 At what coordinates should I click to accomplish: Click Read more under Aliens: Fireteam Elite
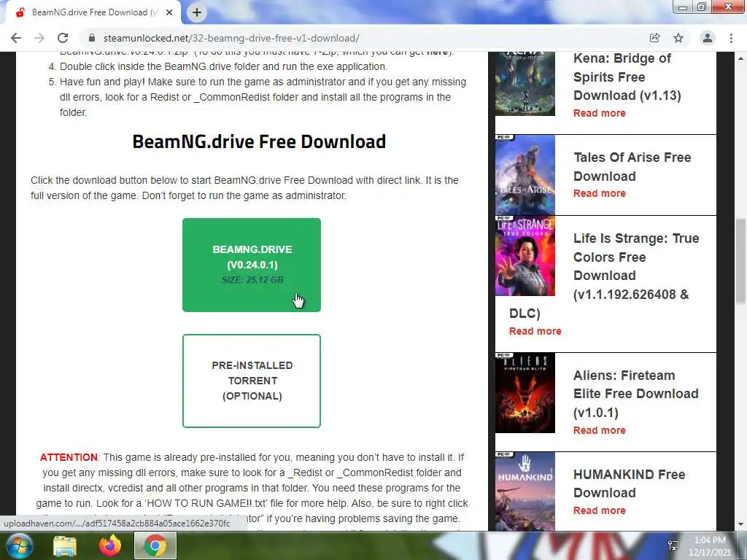click(x=600, y=430)
